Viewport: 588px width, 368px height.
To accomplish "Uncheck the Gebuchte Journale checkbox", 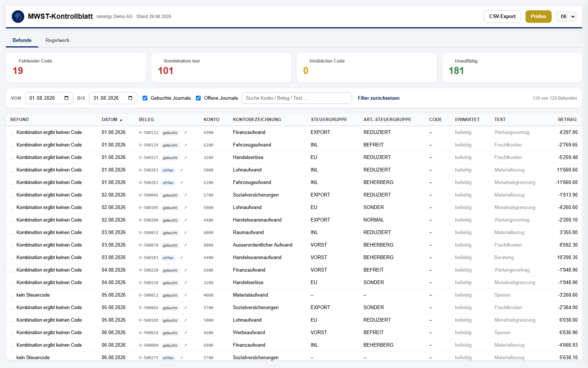I will pyautogui.click(x=145, y=98).
